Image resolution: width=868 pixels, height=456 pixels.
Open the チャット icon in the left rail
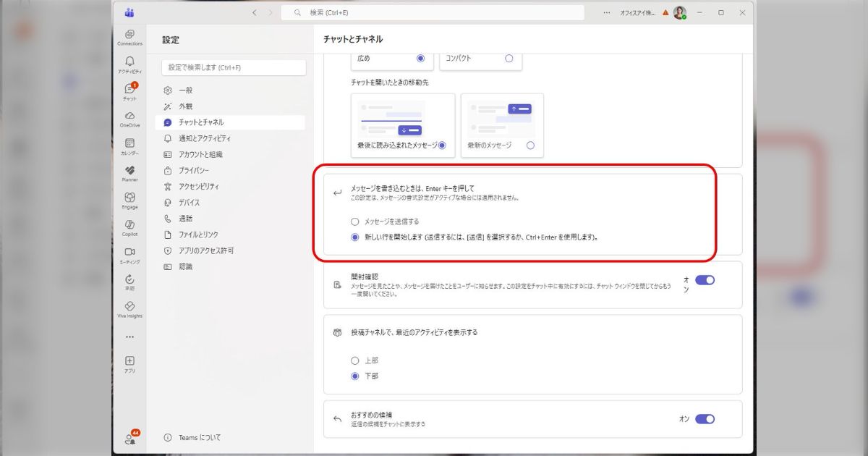(130, 88)
